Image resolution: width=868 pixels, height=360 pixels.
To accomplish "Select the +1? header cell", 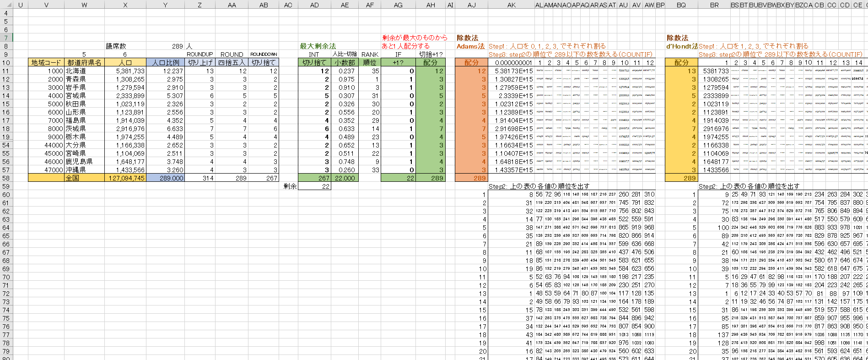I will 398,63.
